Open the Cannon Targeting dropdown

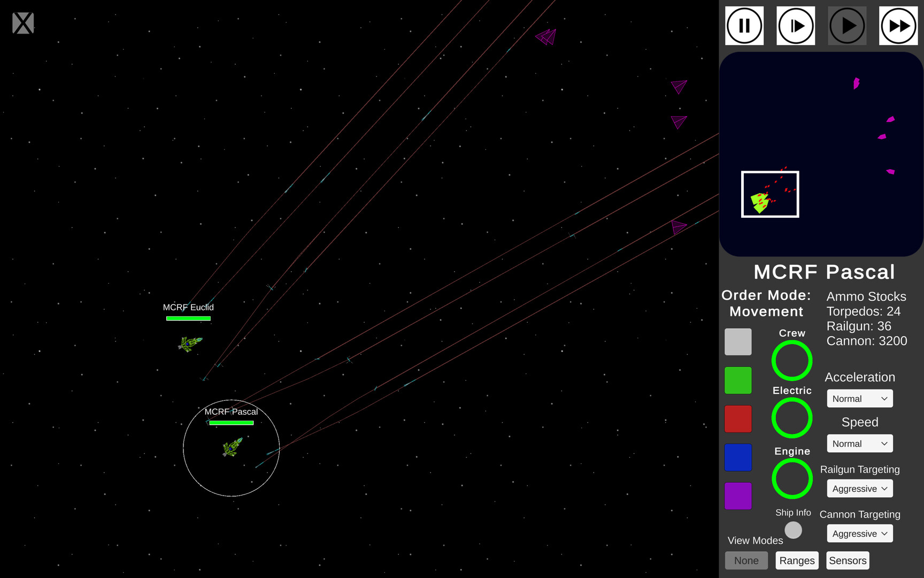click(859, 533)
